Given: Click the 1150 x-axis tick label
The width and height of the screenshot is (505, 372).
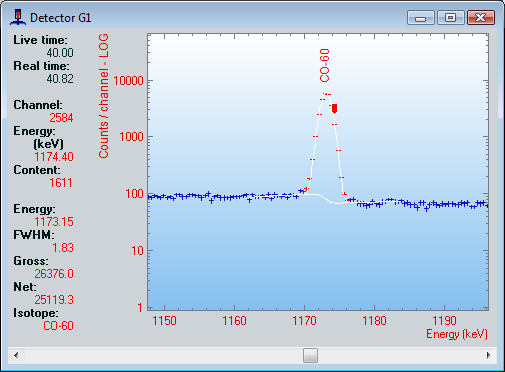Looking at the screenshot, I should click(164, 321).
